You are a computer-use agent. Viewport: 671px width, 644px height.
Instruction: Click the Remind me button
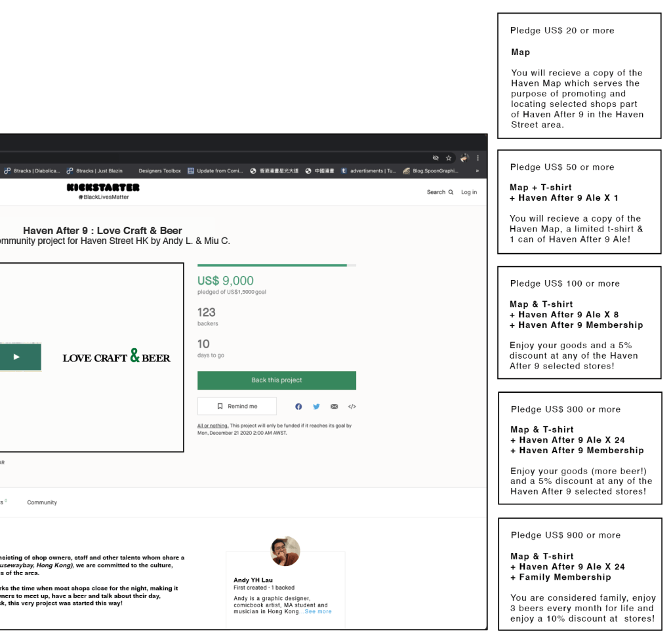click(237, 407)
